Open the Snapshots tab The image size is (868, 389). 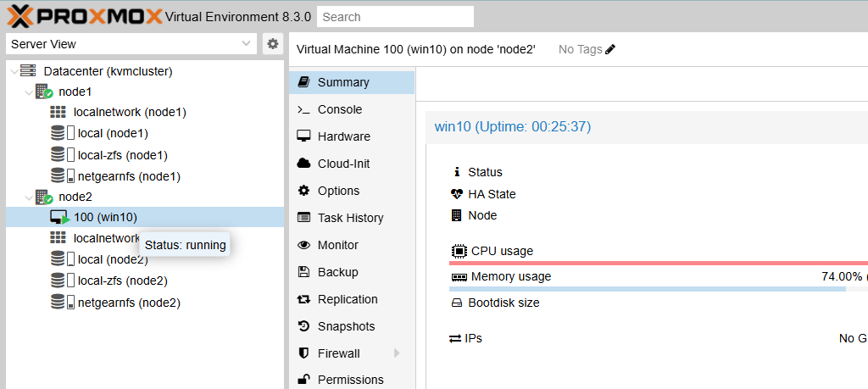click(352, 326)
